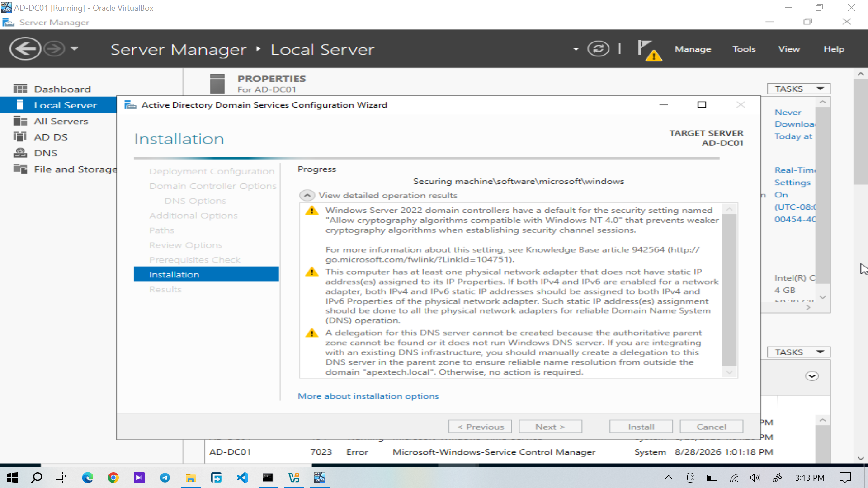Click the battery tray icon
The image size is (868, 488).
[x=712, y=478]
